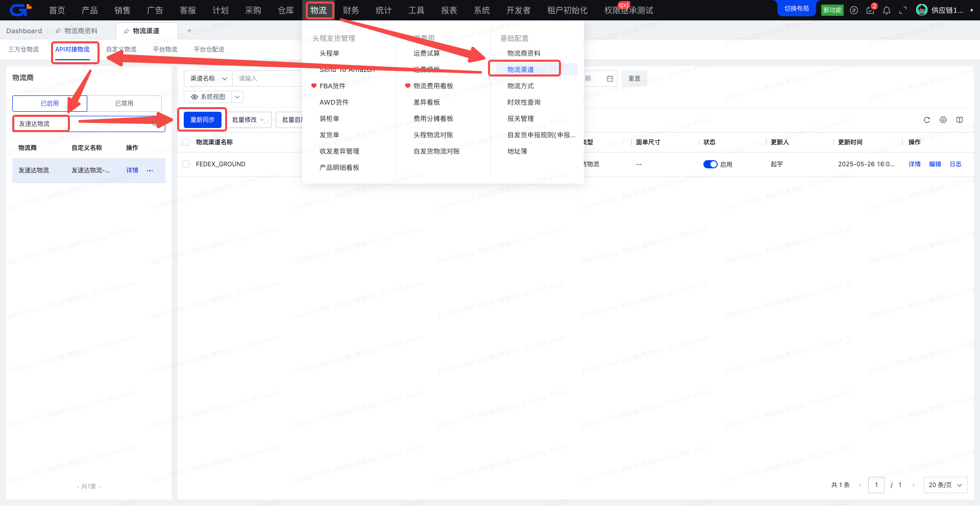
Task: Add a new tab with plus icon
Action: 189,31
